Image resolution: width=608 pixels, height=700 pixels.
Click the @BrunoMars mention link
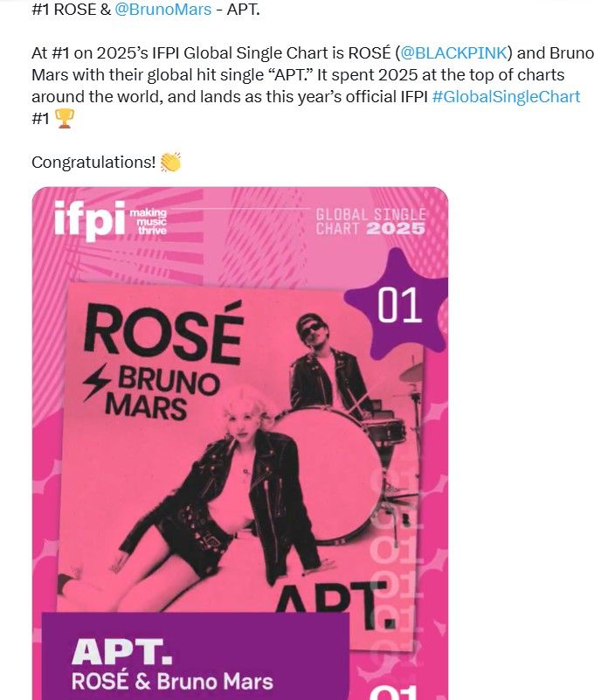click(x=162, y=10)
